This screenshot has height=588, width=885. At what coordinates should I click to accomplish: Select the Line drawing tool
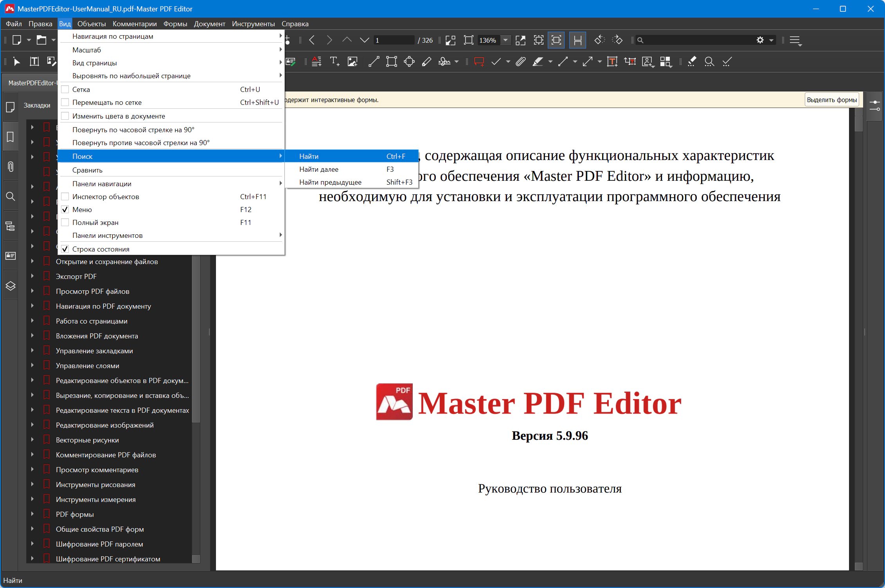[x=374, y=62]
